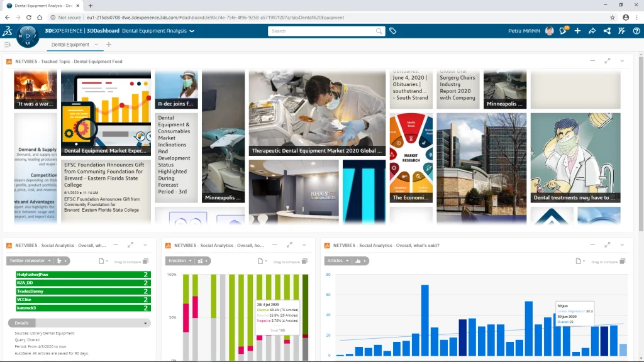Open Dental Equipment Analysis dashboard dropdown
This screenshot has width=644, height=362.
click(x=192, y=31)
